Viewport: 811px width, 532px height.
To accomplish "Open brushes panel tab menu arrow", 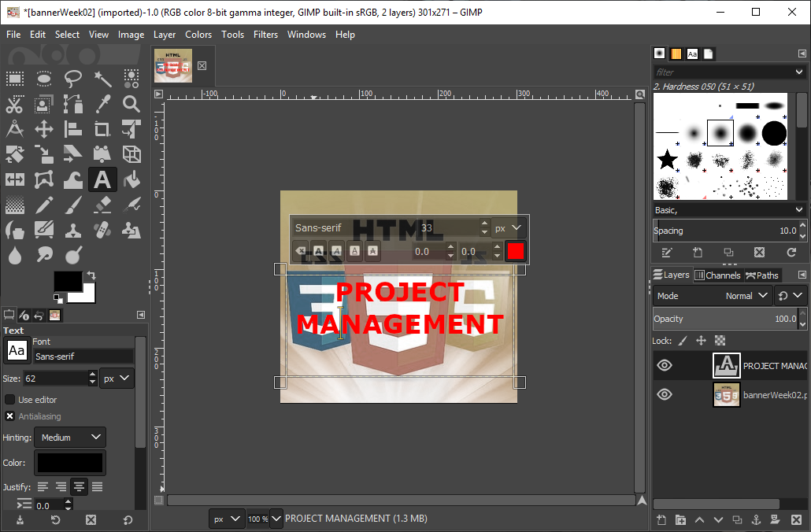I will 802,54.
